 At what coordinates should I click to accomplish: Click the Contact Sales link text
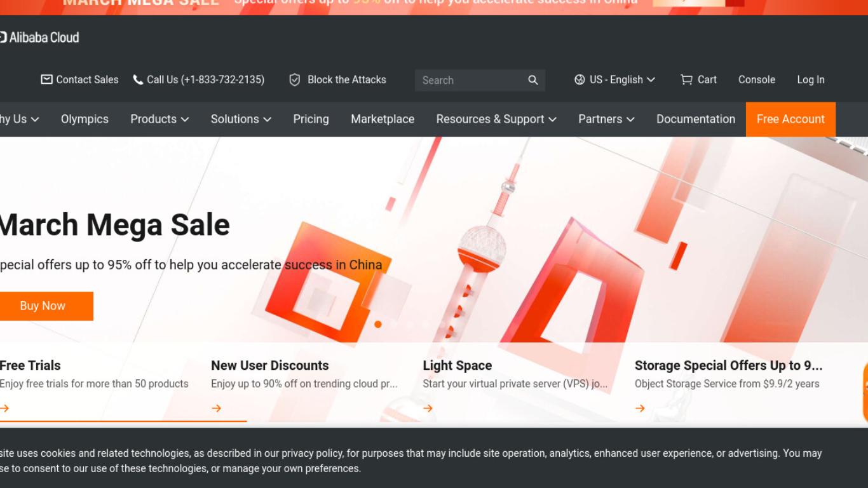point(87,79)
